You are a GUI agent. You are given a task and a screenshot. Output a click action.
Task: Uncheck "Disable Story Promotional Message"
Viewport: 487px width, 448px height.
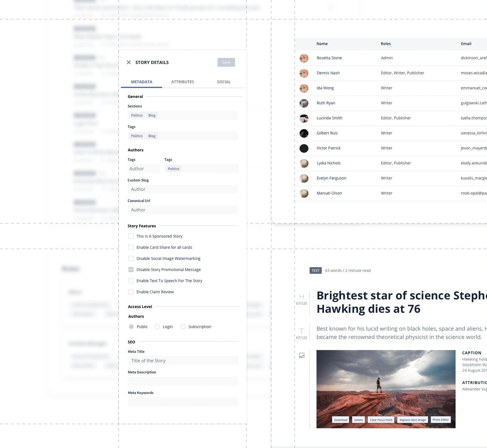[131, 269]
